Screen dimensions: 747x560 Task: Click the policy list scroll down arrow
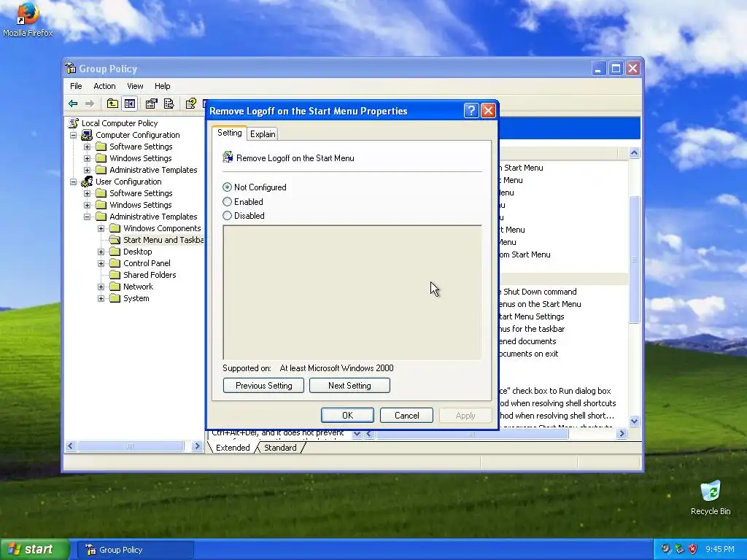click(x=634, y=421)
